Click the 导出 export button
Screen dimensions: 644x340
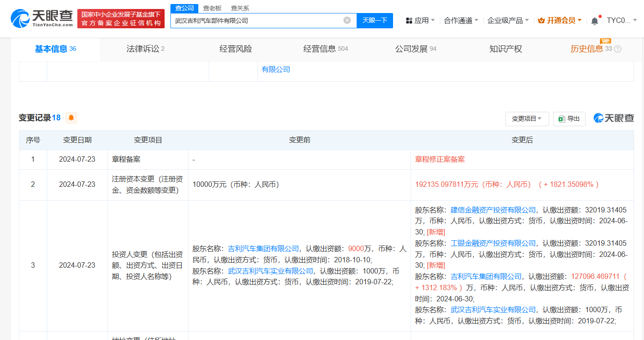tap(569, 119)
